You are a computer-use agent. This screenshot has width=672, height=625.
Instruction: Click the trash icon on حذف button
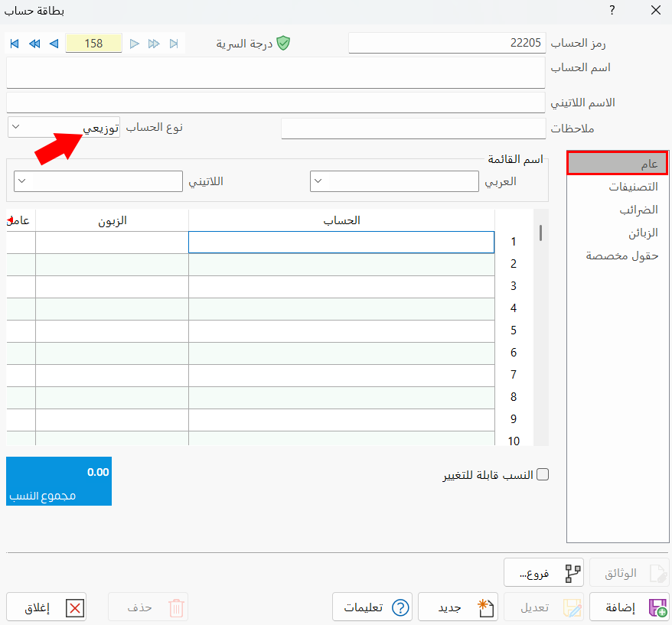176,607
